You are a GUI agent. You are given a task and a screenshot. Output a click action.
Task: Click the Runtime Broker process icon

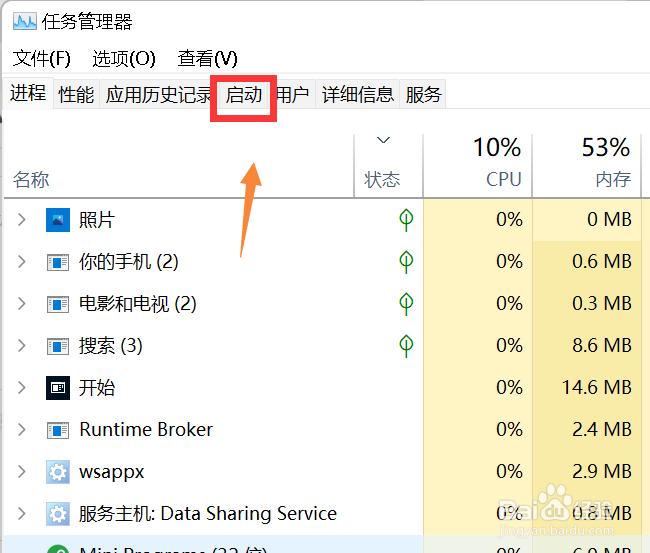coord(58,430)
